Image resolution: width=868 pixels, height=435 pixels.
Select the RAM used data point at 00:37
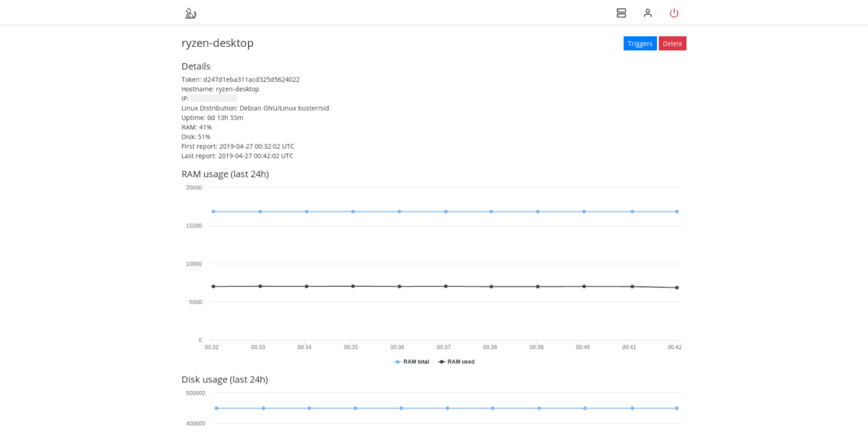click(446, 286)
